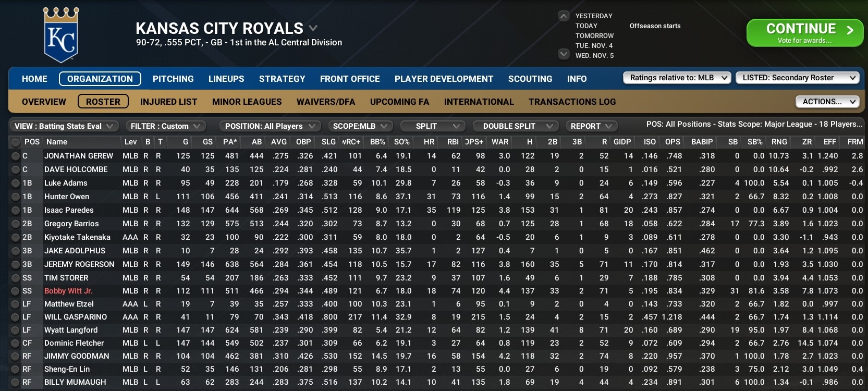Image resolution: width=868 pixels, height=391 pixels.
Task: Sort table by the WAR column header
Action: click(x=499, y=142)
